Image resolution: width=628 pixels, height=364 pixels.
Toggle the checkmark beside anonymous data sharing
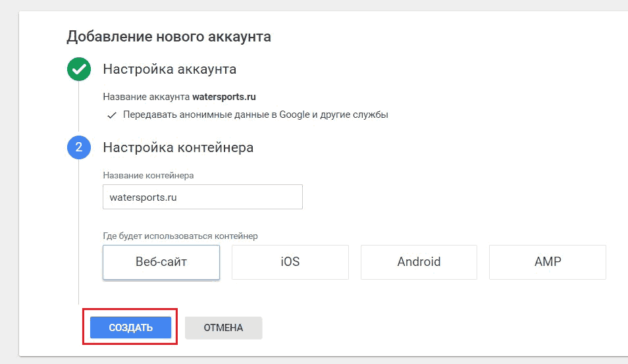tap(112, 115)
